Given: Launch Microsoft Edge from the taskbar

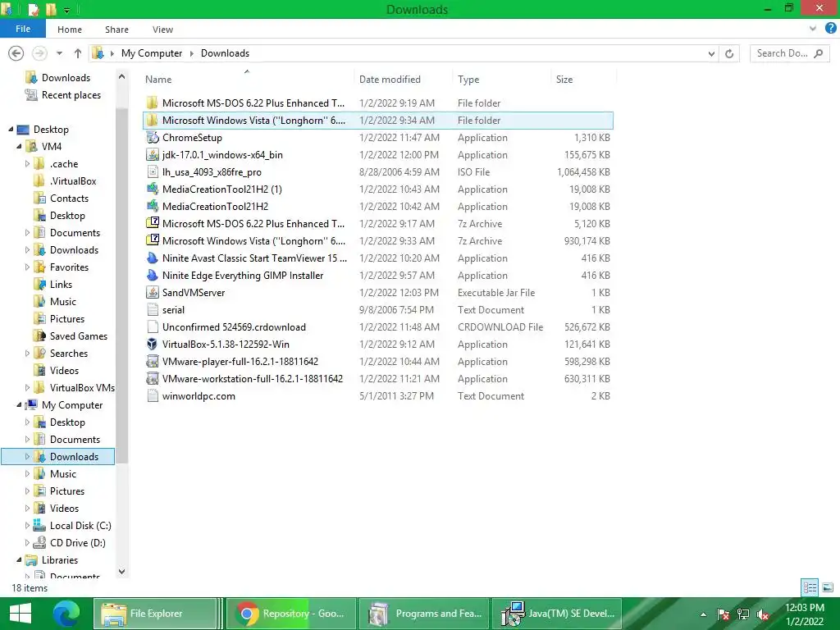Looking at the screenshot, I should (x=66, y=614).
